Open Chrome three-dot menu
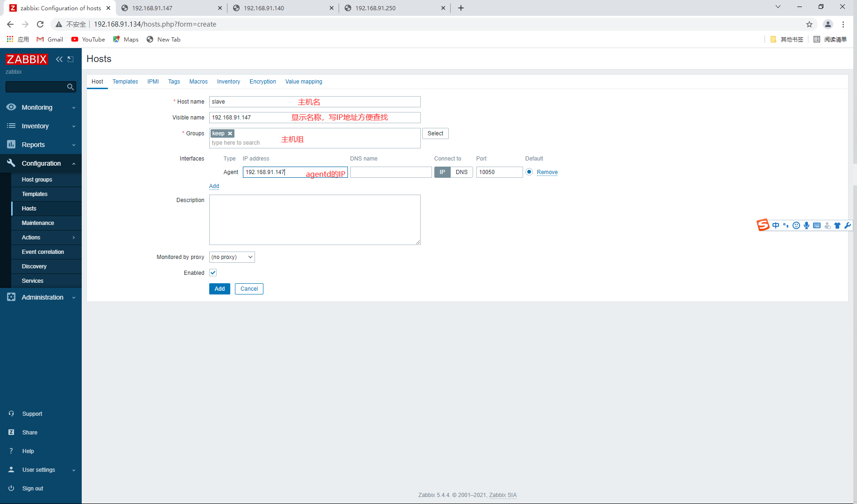This screenshot has height=504, width=857. (x=843, y=24)
